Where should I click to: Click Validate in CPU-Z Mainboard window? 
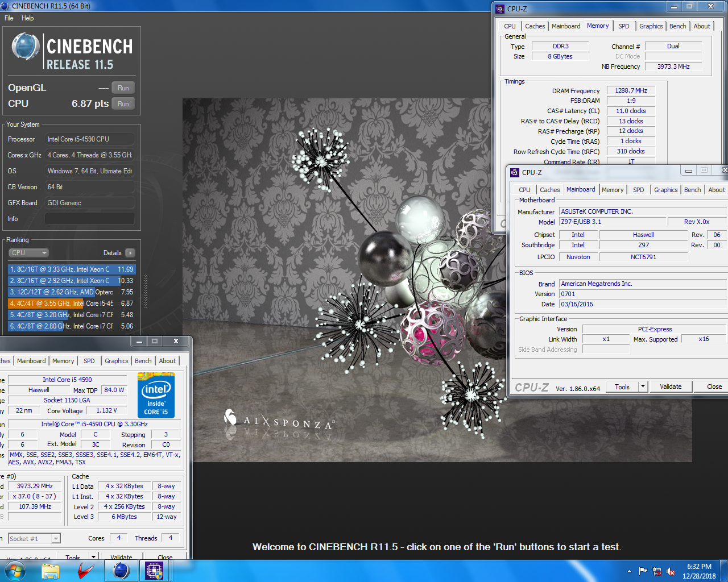pos(671,387)
